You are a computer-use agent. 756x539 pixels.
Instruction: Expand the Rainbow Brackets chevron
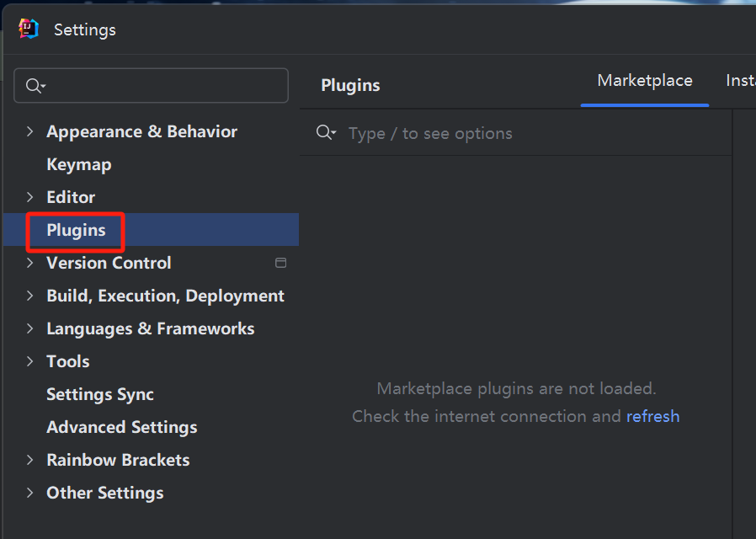coord(30,460)
